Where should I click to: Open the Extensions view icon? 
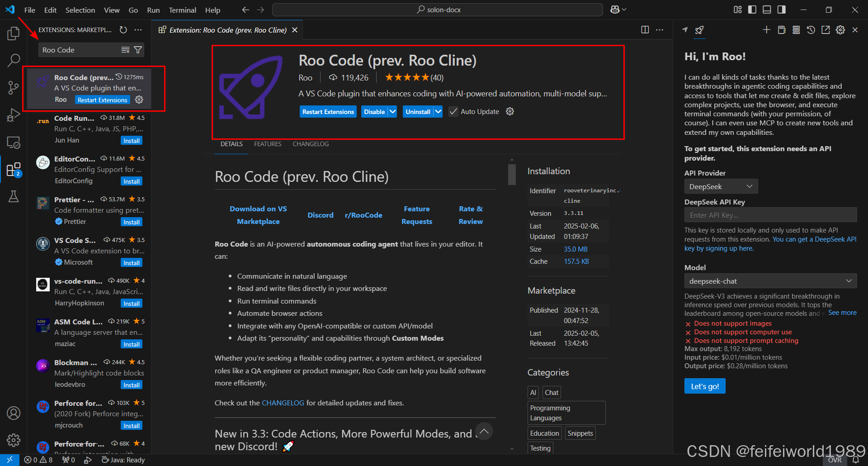[x=14, y=170]
